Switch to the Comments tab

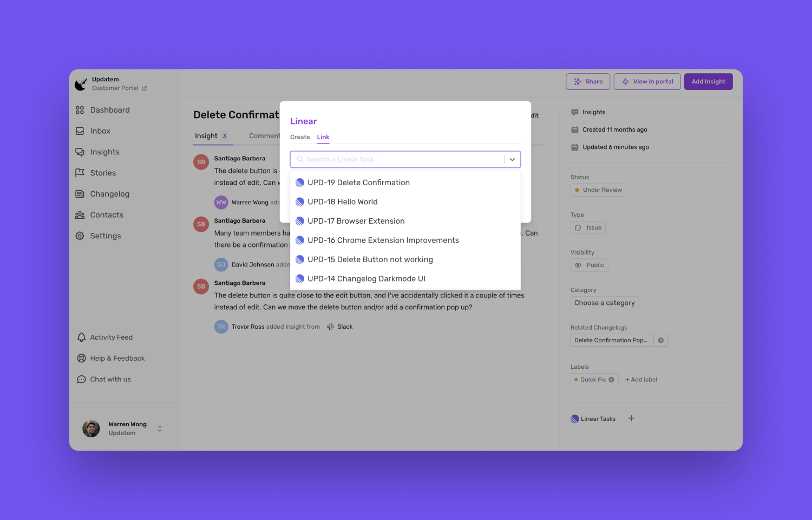tap(265, 136)
